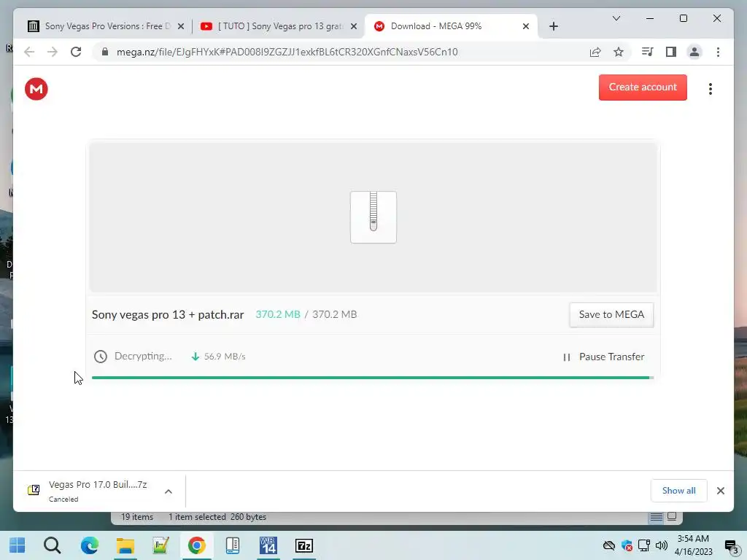Click the green 370.2 MB downloaded amount
Image resolution: width=747 pixels, height=560 pixels.
tap(278, 314)
